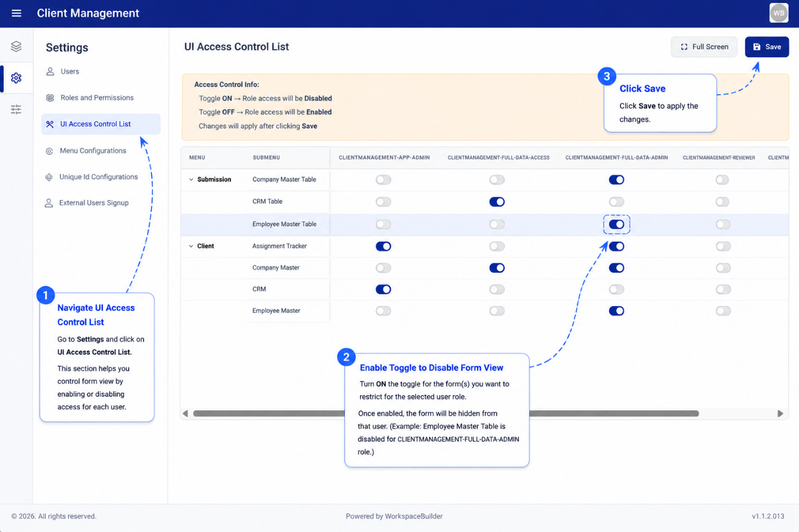
Task: Open the Users settings page
Action: point(101,72)
